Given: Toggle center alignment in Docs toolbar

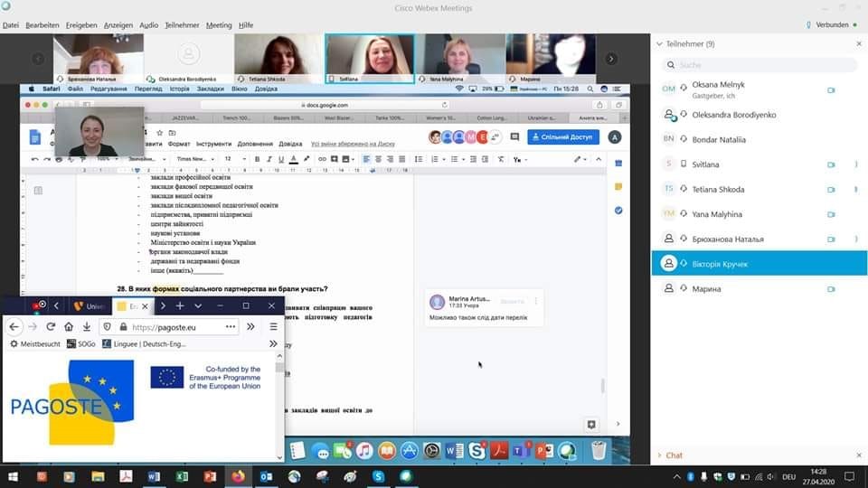Looking at the screenshot, I should pos(379,159).
